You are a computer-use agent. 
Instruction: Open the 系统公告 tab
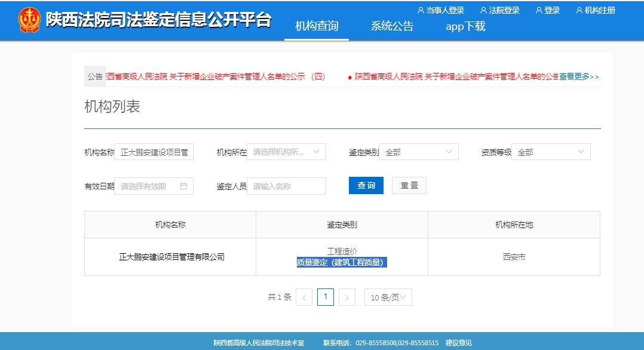coord(392,26)
